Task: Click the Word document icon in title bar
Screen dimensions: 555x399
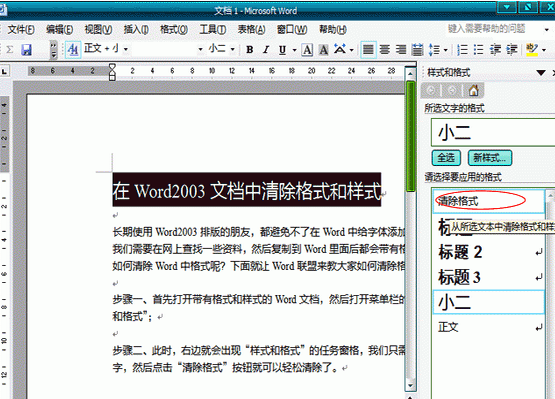Action: (x=2, y=10)
